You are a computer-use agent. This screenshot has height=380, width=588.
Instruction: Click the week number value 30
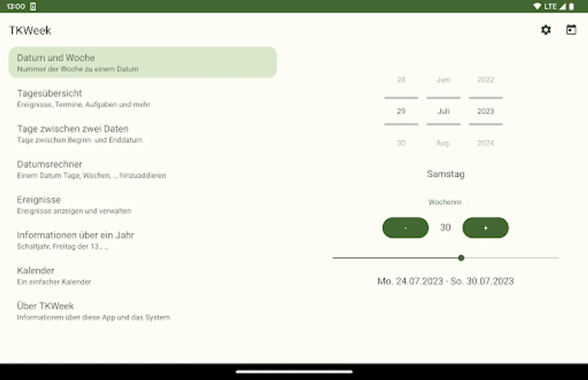point(445,228)
